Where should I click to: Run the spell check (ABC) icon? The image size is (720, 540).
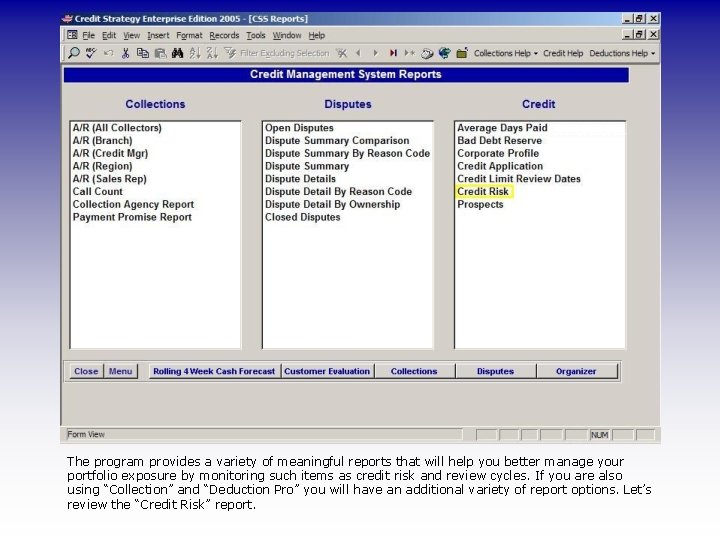pos(91,53)
